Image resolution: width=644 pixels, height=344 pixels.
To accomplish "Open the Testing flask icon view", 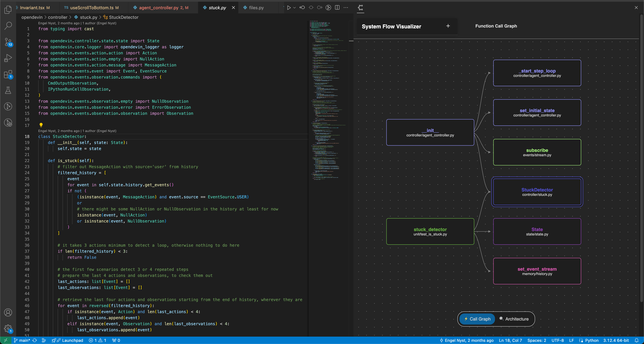I will [x=8, y=90].
